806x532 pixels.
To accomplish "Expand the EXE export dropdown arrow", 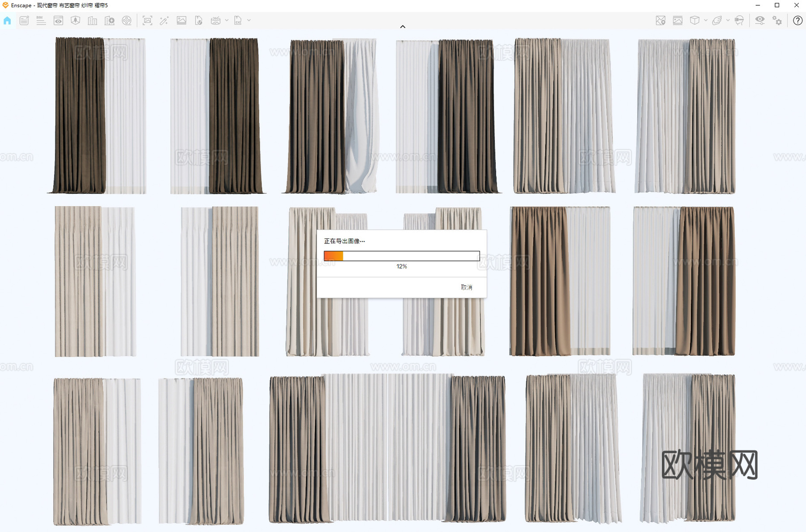I will tap(249, 21).
